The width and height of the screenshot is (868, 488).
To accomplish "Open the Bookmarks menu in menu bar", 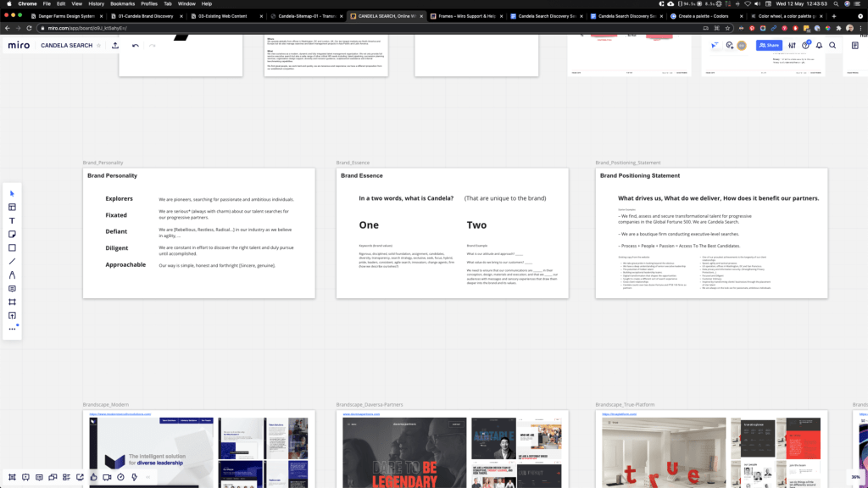I will point(122,4).
